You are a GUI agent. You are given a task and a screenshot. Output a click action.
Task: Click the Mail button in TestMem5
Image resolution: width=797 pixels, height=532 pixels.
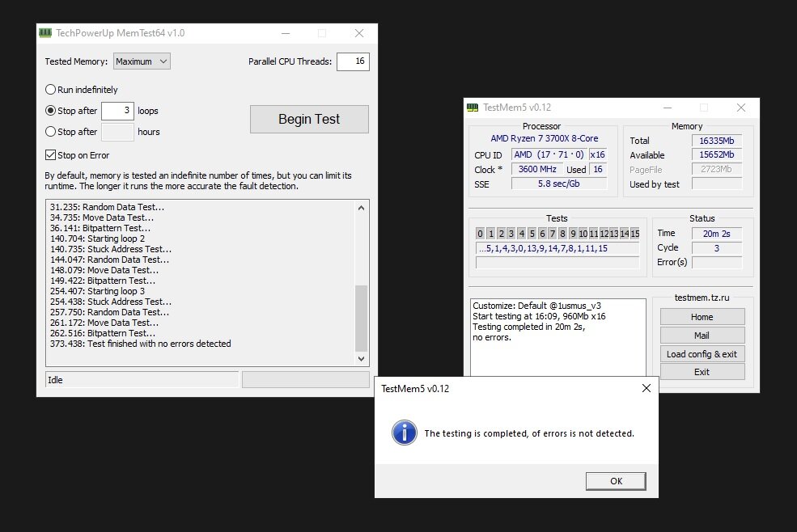point(702,336)
